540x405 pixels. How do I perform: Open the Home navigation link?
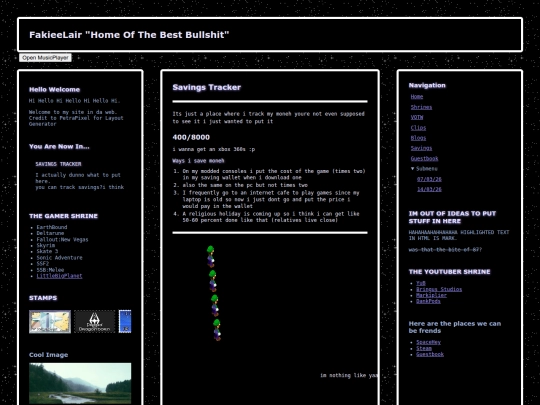417,97
